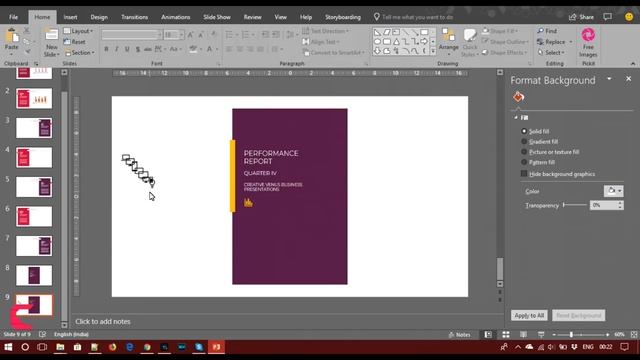
Task: Open Windows Start menu
Action: 8,347
